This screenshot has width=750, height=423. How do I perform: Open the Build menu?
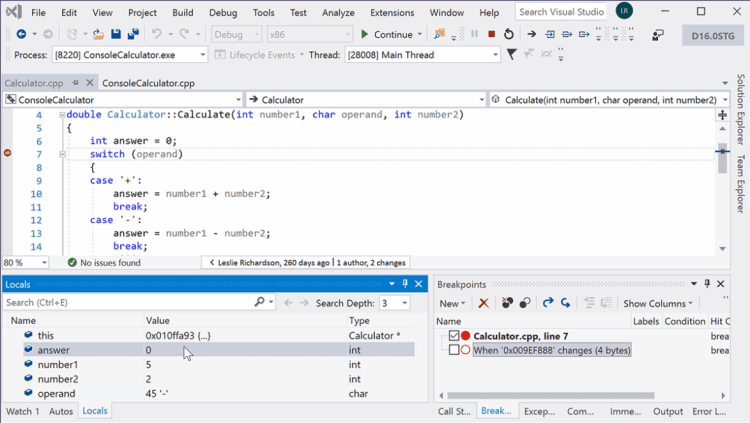point(183,12)
